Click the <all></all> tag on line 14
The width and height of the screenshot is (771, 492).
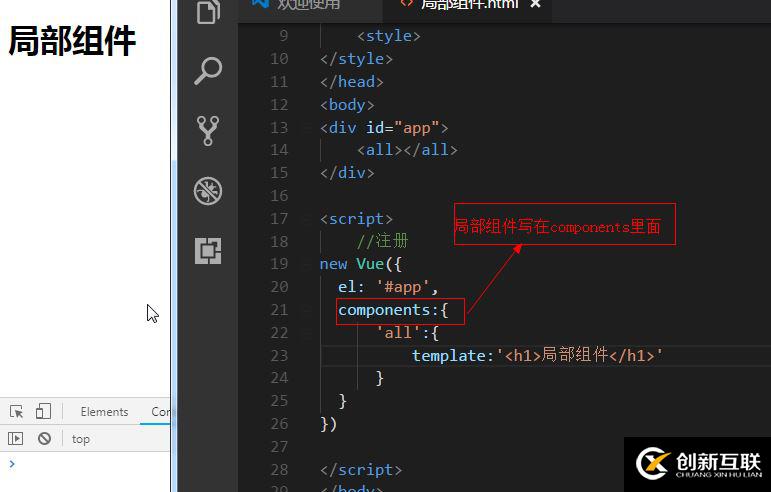point(407,149)
